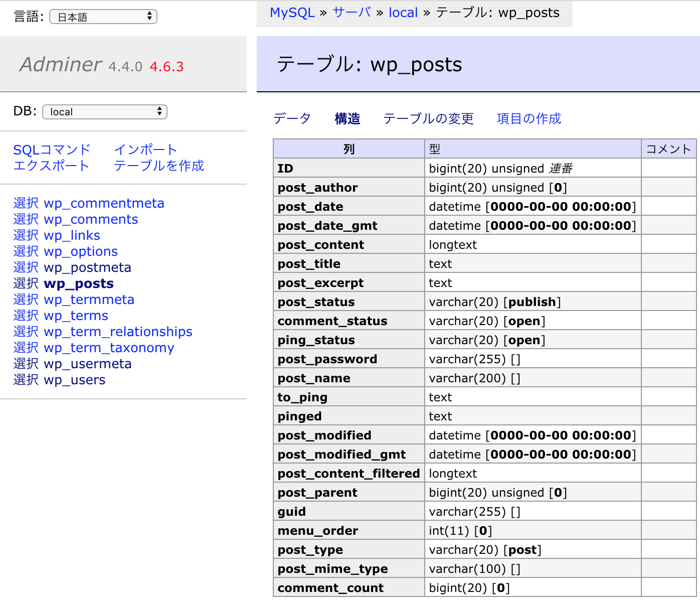Click the 型 column header

click(x=533, y=149)
